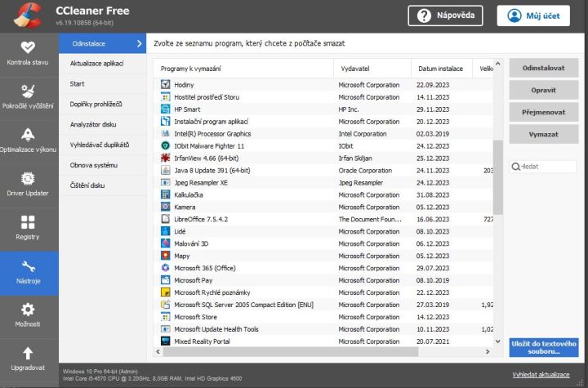Open Upgradovat upgrade arrow section
Screen dimensions: 588x388
point(28,359)
